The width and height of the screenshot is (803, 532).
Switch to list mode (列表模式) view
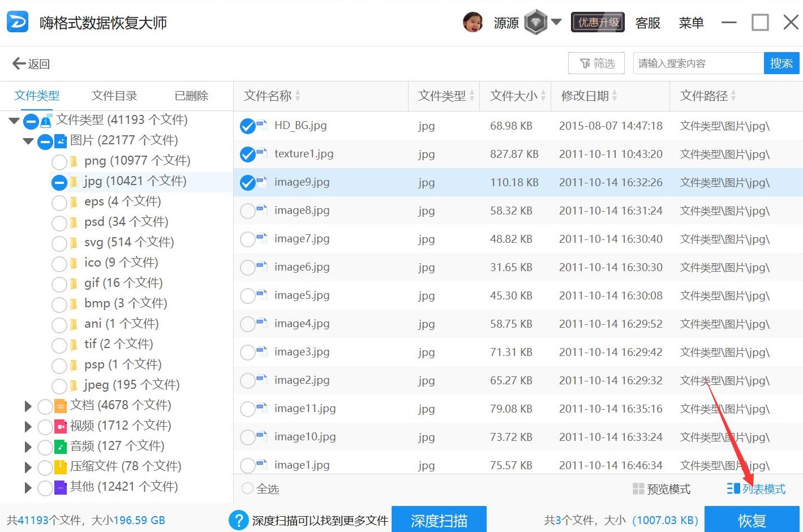coord(757,489)
